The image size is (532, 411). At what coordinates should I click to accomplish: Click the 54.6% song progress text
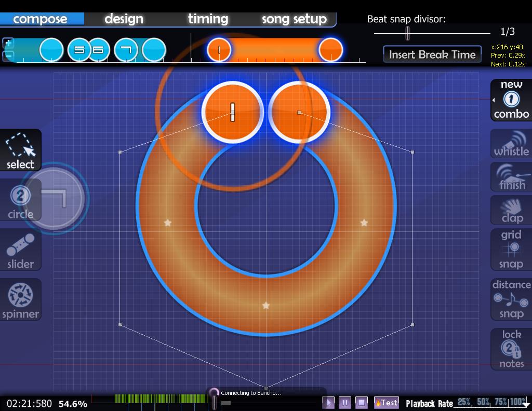tap(73, 404)
